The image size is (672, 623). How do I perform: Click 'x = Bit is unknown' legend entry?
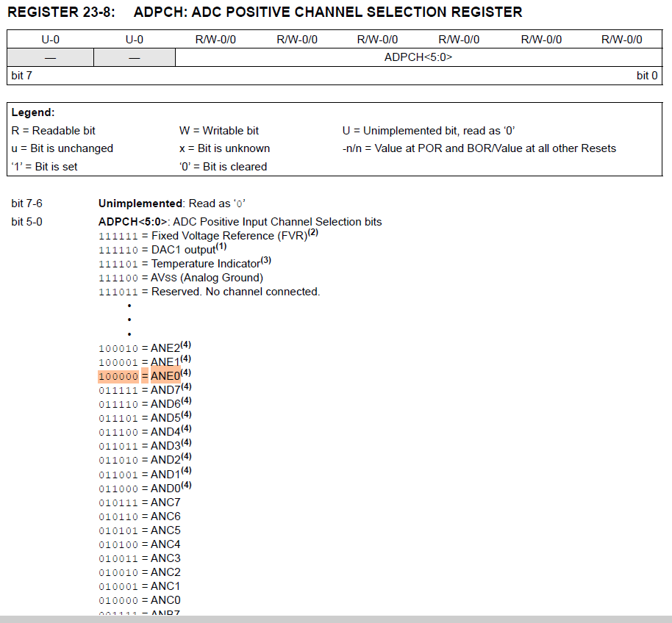coord(224,148)
